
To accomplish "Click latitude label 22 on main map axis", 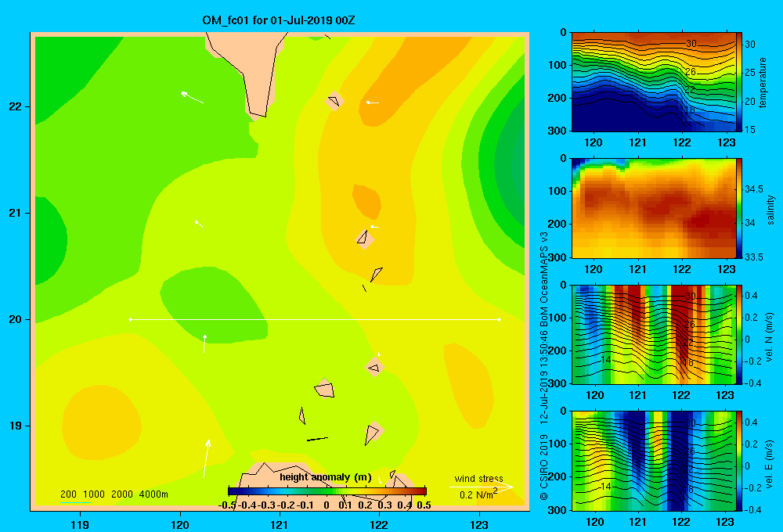I will point(16,107).
